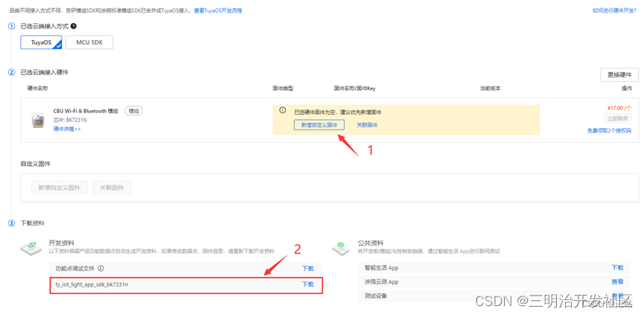The width and height of the screenshot is (644, 315).
Task: Select the TuyaOS access method
Action: tap(41, 42)
